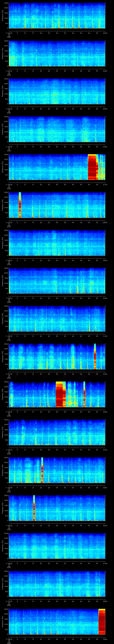
Task: Click the red spike late in the 11:31:00 spectrogram
Action: pos(95,356)
